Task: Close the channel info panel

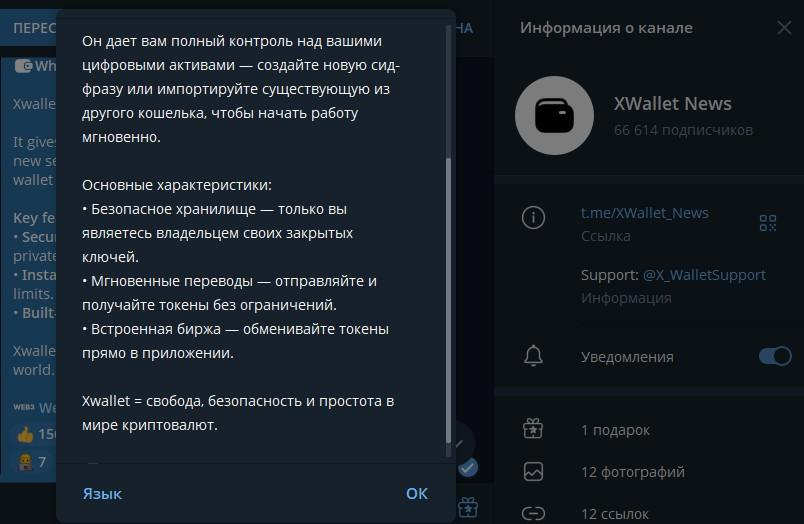Action: 784,28
